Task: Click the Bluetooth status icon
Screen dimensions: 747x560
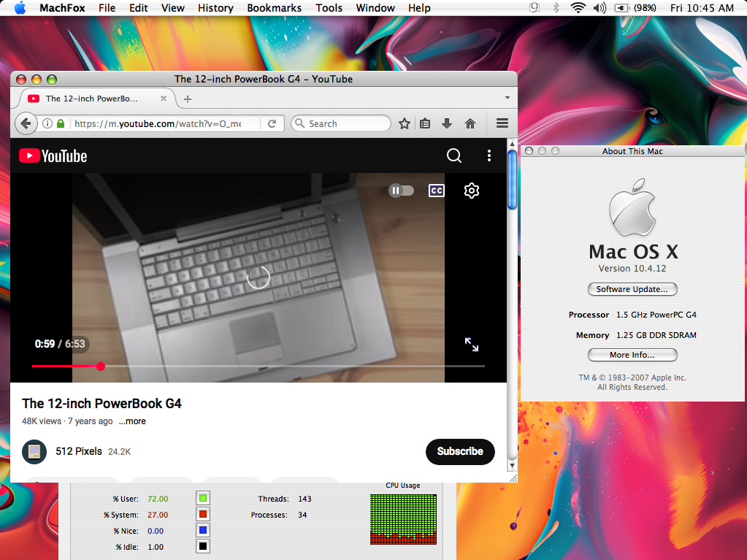Action: tap(556, 7)
